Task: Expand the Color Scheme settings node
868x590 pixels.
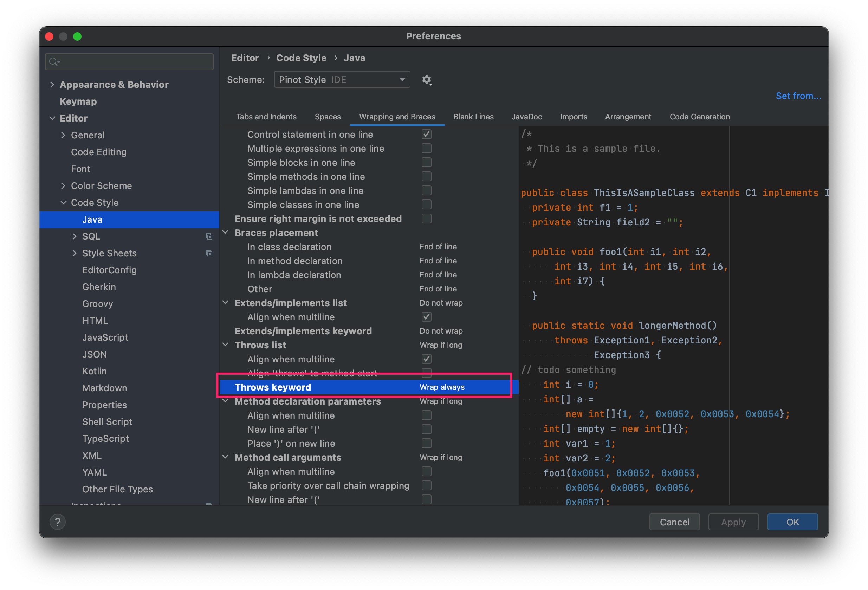Action: point(63,186)
